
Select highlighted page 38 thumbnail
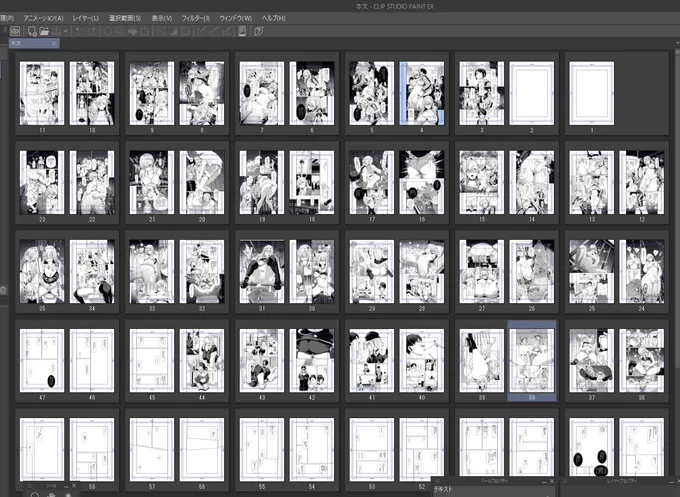[532, 360]
